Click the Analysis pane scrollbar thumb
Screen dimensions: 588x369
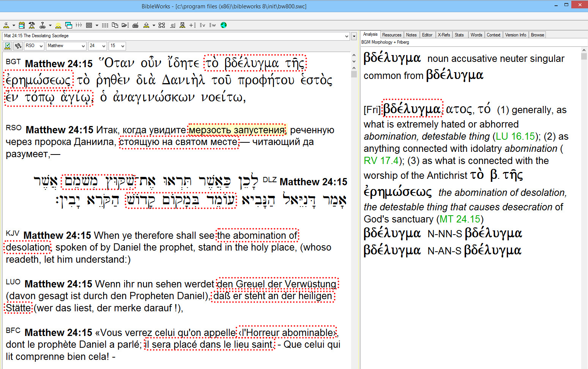584,57
